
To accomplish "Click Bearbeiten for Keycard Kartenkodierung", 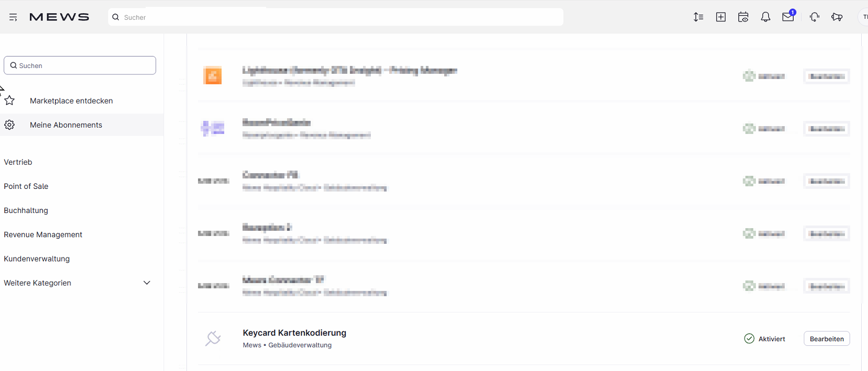I will point(827,339).
